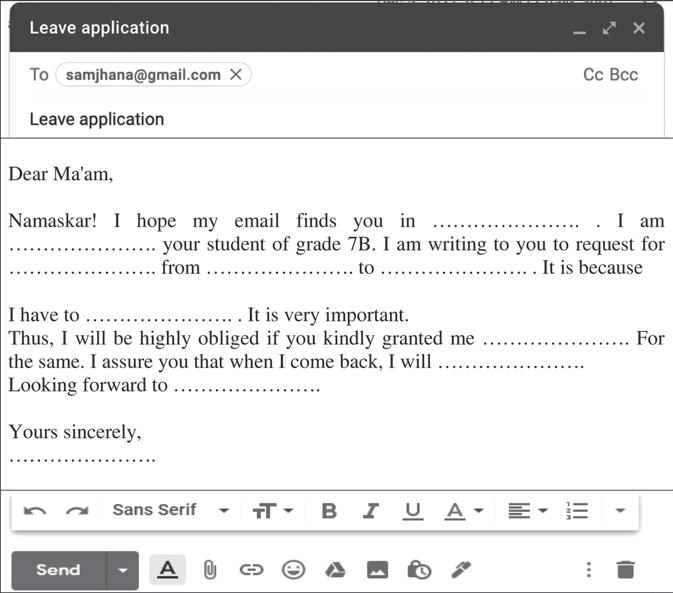Insert a photo
The width and height of the screenshot is (673, 593).
pos(377,570)
